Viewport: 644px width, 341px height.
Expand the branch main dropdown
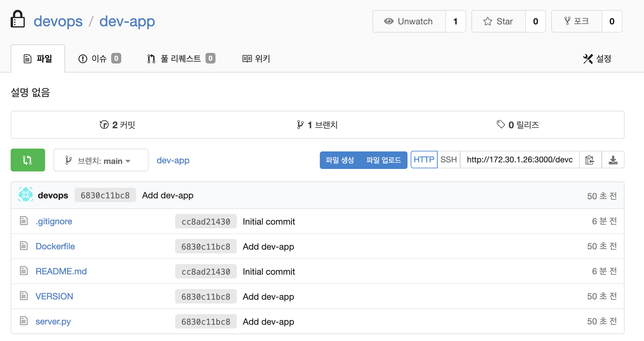101,160
